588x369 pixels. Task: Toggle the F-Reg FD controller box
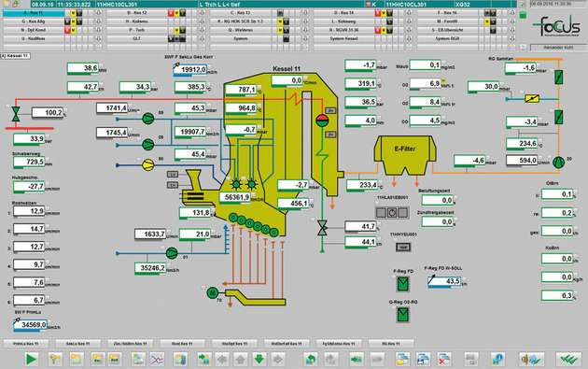[x=403, y=283]
